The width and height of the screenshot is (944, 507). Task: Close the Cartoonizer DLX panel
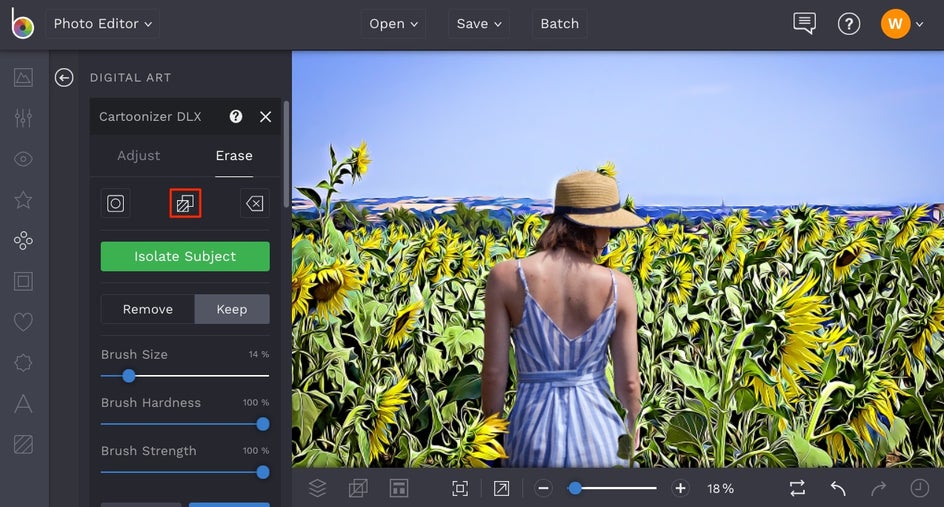(x=266, y=117)
